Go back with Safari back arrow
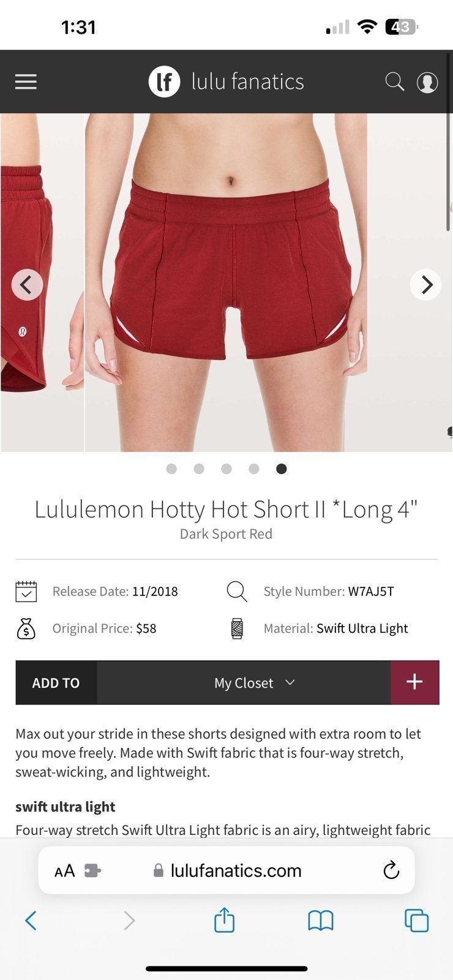 tap(31, 920)
